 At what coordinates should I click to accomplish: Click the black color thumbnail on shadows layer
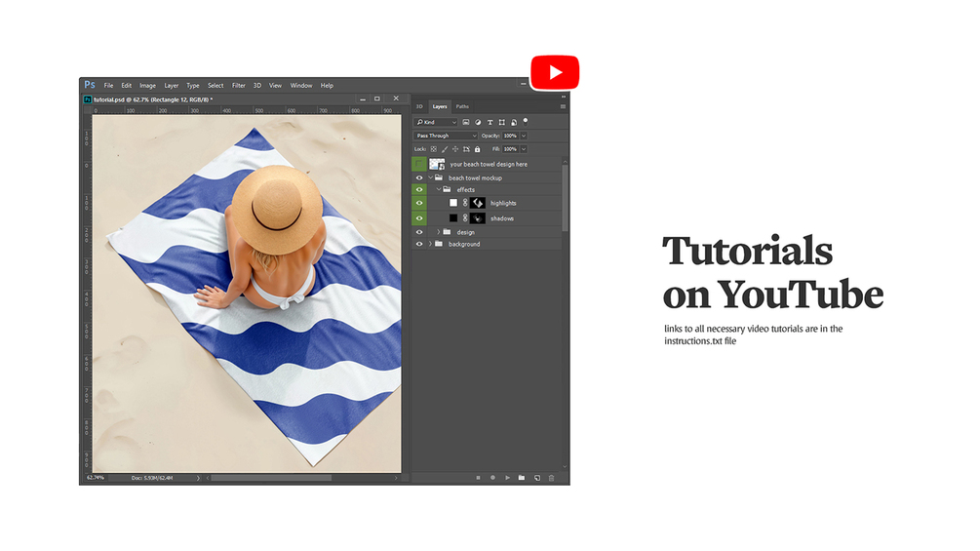click(x=453, y=218)
